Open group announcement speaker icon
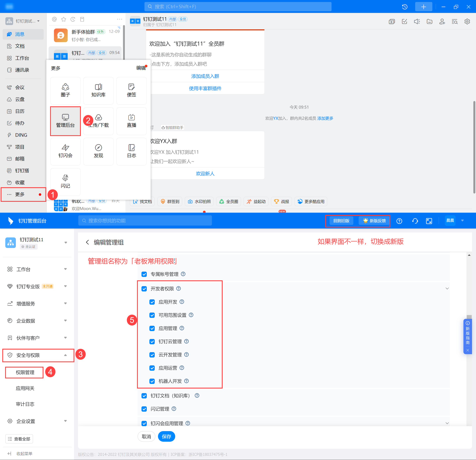Screen dimensions: 476x460 [417, 22]
